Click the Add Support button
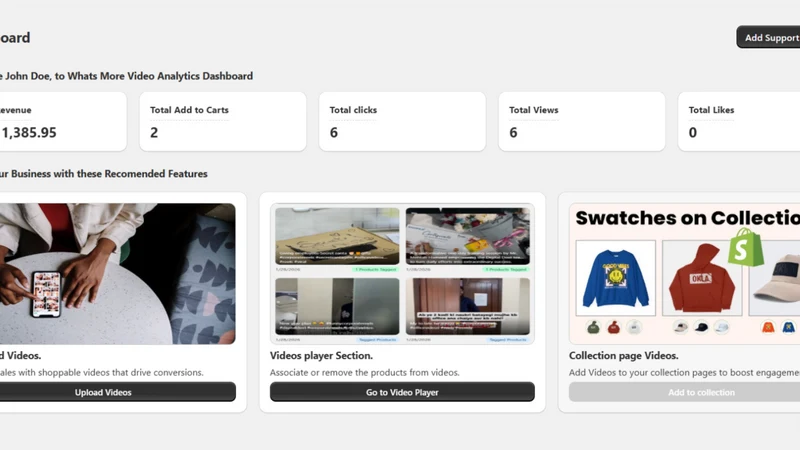The height and width of the screenshot is (450, 800). (x=768, y=37)
